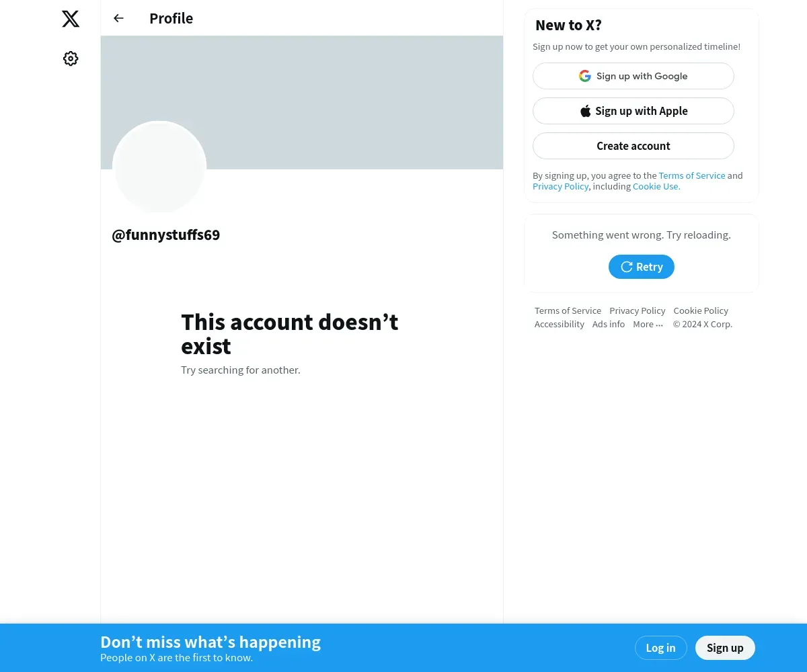Open the Settings gear icon
Viewport: 807px width, 672px height.
tap(71, 58)
